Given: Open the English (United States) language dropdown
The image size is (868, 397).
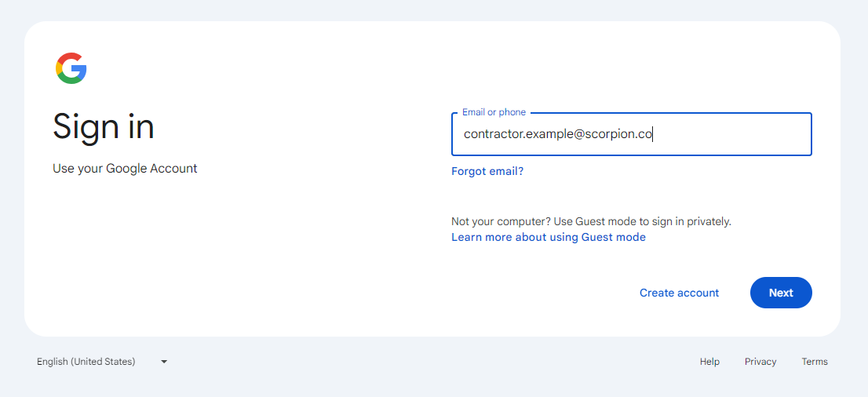Looking at the screenshot, I should 102,362.
